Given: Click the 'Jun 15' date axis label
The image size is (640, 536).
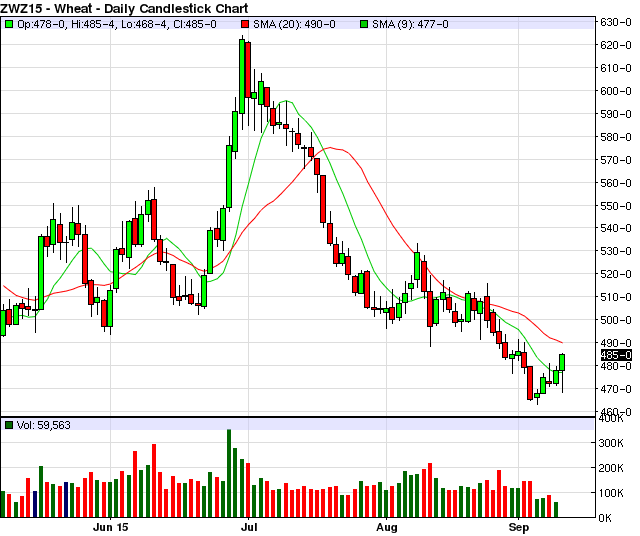Looking at the screenshot, I should tap(110, 527).
